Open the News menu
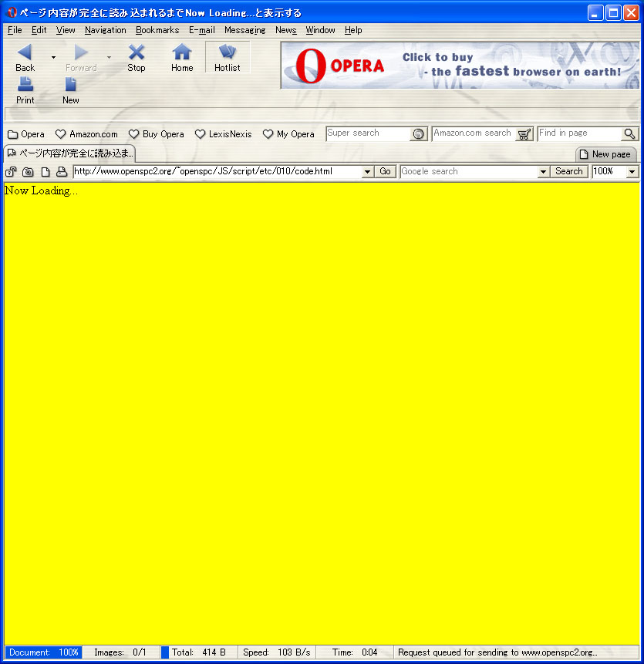644x664 pixels. [x=286, y=30]
